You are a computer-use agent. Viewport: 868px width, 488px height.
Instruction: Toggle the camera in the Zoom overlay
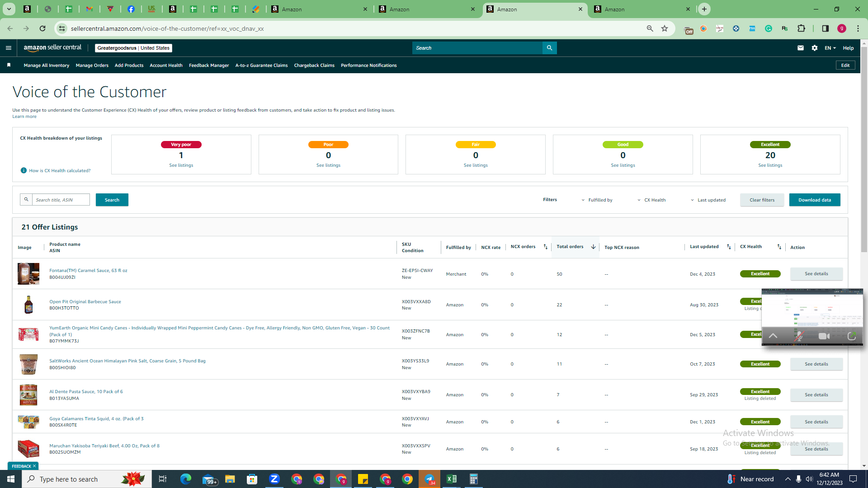[824, 336]
